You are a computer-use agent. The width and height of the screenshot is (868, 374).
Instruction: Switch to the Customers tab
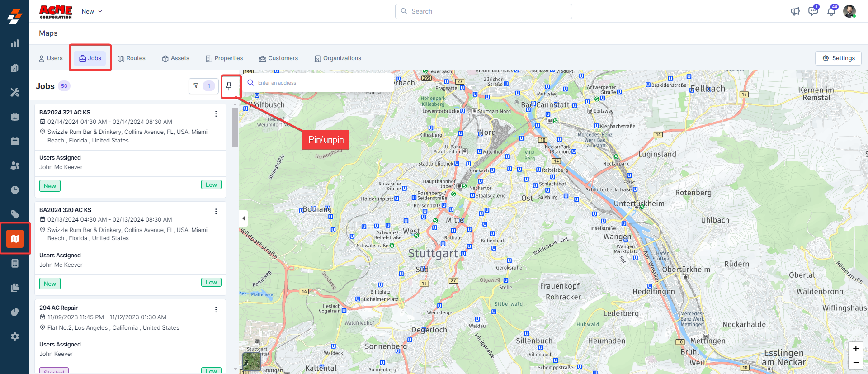[x=278, y=58]
